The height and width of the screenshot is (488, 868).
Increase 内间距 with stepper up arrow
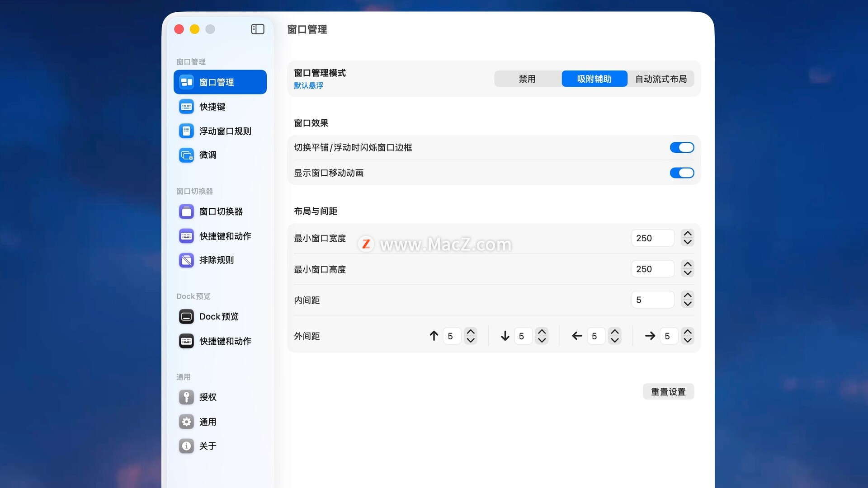click(x=688, y=295)
